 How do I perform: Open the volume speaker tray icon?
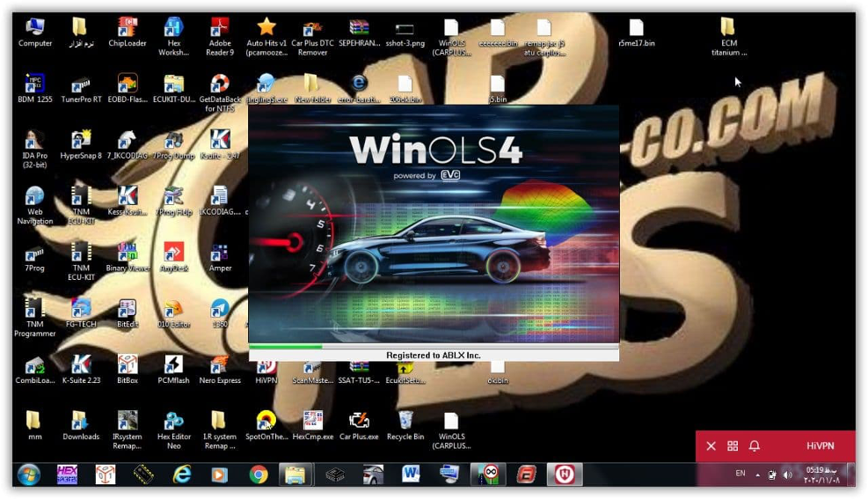click(788, 475)
